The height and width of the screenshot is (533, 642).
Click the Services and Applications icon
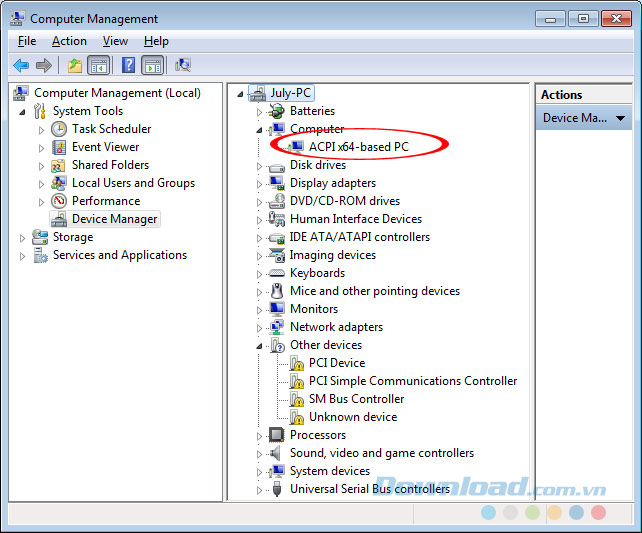tap(40, 255)
